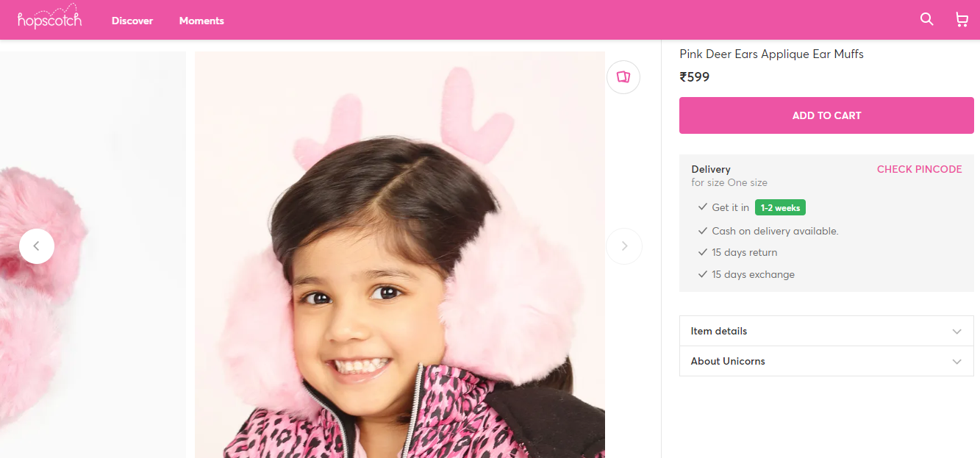The height and width of the screenshot is (458, 980).
Task: Go to next product image arrow
Action: 624,246
